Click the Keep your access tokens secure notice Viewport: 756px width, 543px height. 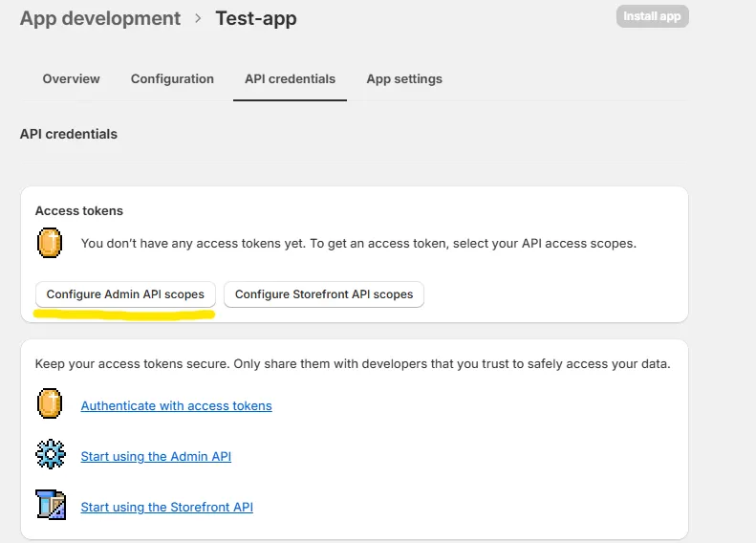click(x=353, y=363)
